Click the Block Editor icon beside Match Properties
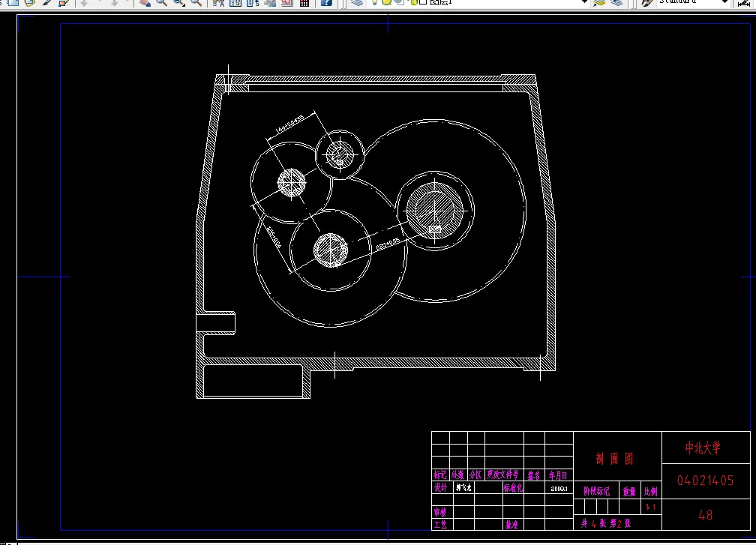Screen dimensions: 756x545 click(x=64, y=2)
